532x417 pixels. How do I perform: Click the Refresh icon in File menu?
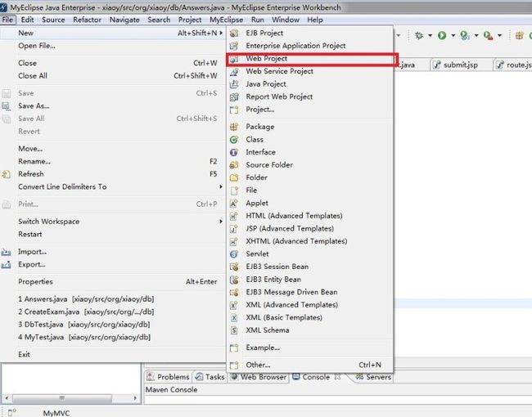6,175
